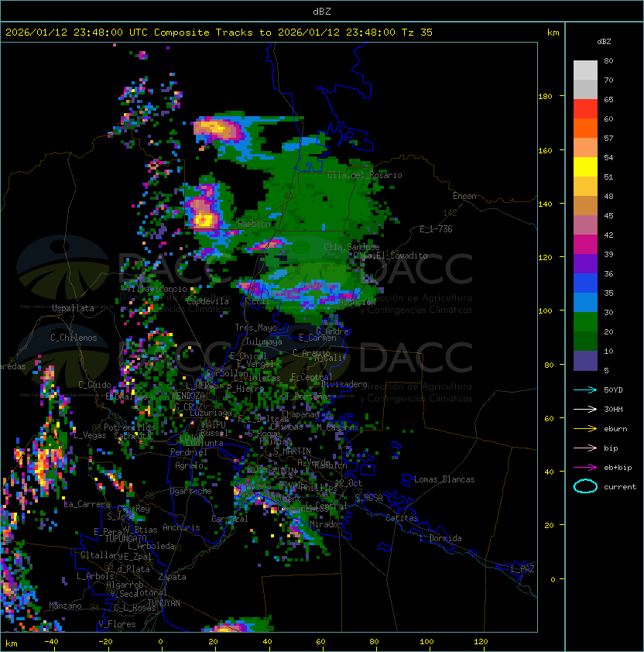
Task: Click the S_ROSA label
Action: click(x=368, y=498)
